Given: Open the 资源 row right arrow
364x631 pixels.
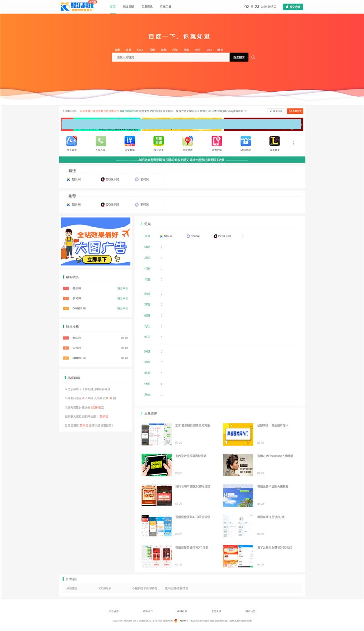Looking at the screenshot, I should pyautogui.click(x=242, y=236).
